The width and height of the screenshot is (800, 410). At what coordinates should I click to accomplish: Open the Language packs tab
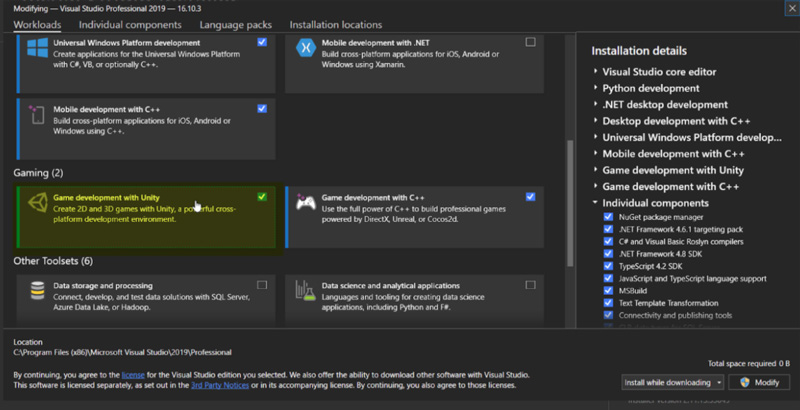[x=236, y=24]
